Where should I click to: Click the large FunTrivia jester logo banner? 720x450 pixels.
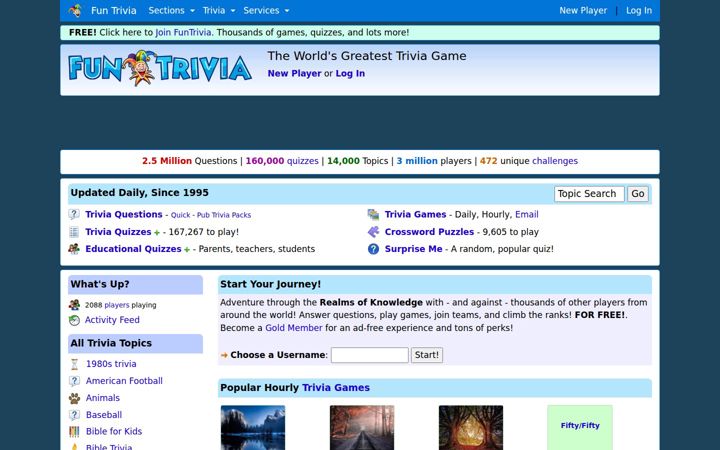coord(160,68)
